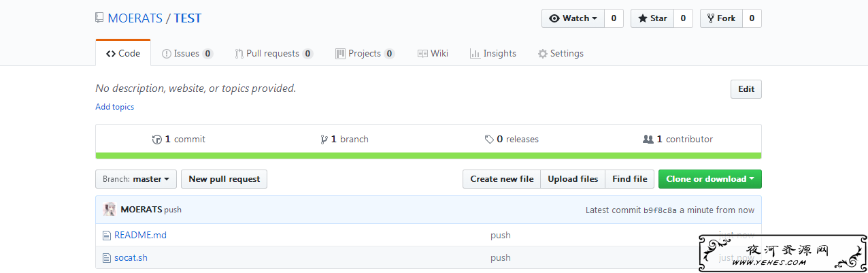Click the branch icon beside 1 branch

(324, 139)
